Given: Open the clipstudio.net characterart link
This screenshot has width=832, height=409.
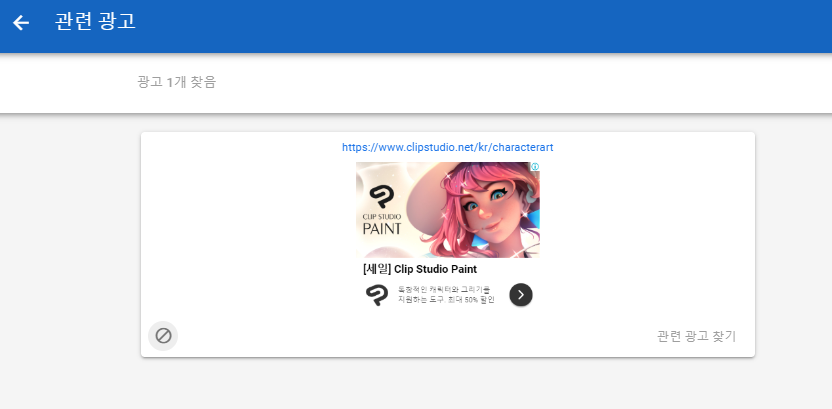Looking at the screenshot, I should point(447,147).
